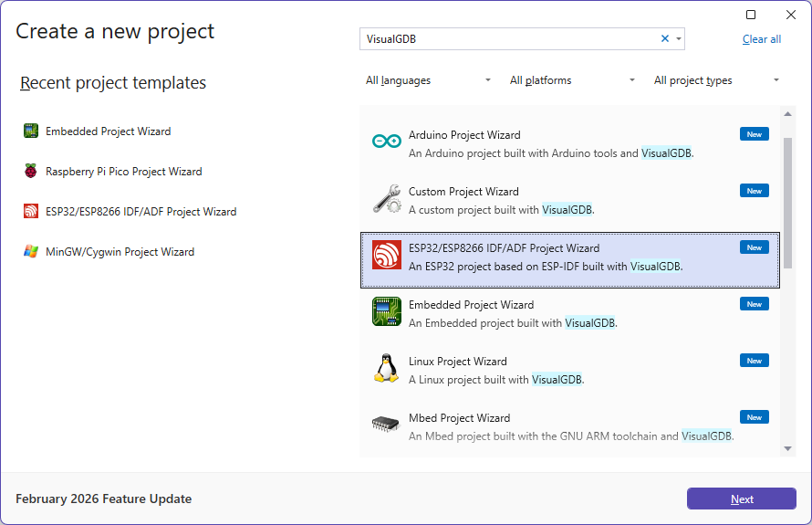This screenshot has height=525, width=812.
Task: Click the Raspberry Pi Pico icon in recents
Action: click(x=31, y=172)
